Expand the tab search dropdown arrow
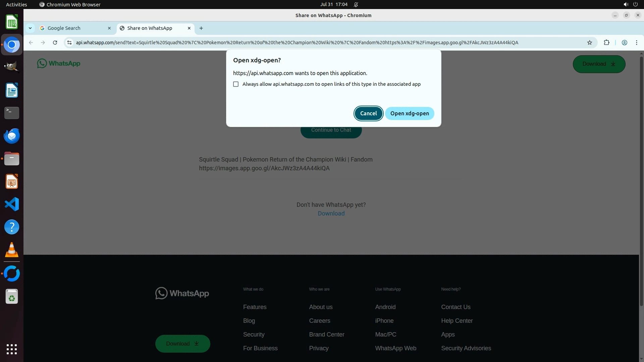 click(x=30, y=28)
